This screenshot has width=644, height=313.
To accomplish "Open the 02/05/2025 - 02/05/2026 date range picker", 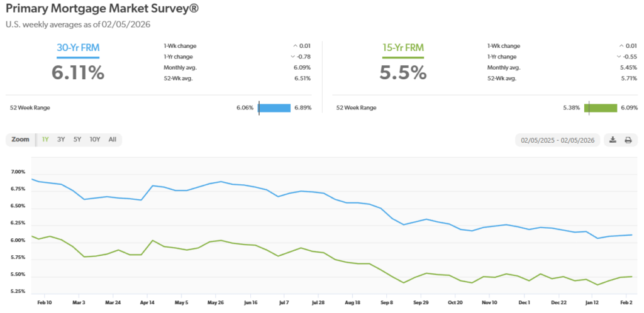I will (557, 140).
